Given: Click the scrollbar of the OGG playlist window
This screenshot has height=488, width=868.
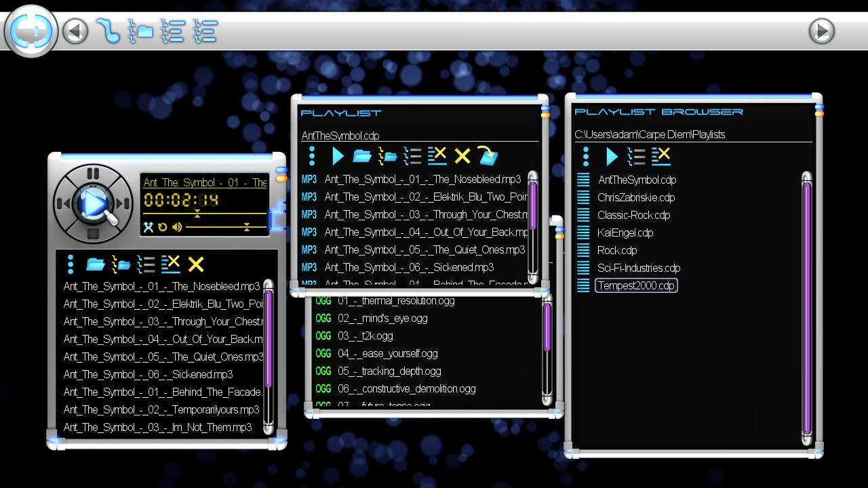Looking at the screenshot, I should [x=547, y=349].
